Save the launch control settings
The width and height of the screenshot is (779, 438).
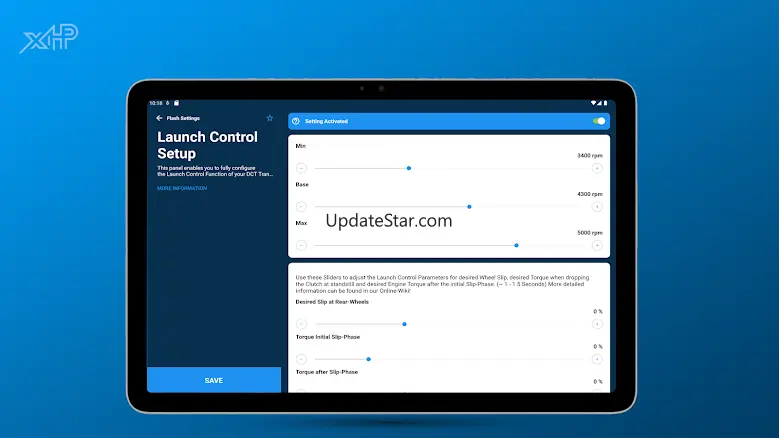[214, 380]
